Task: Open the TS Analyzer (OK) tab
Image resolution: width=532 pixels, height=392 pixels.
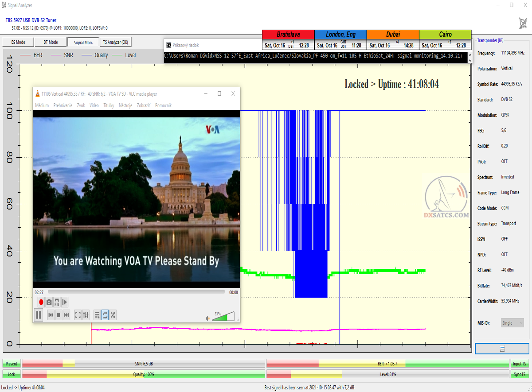Action: (115, 43)
